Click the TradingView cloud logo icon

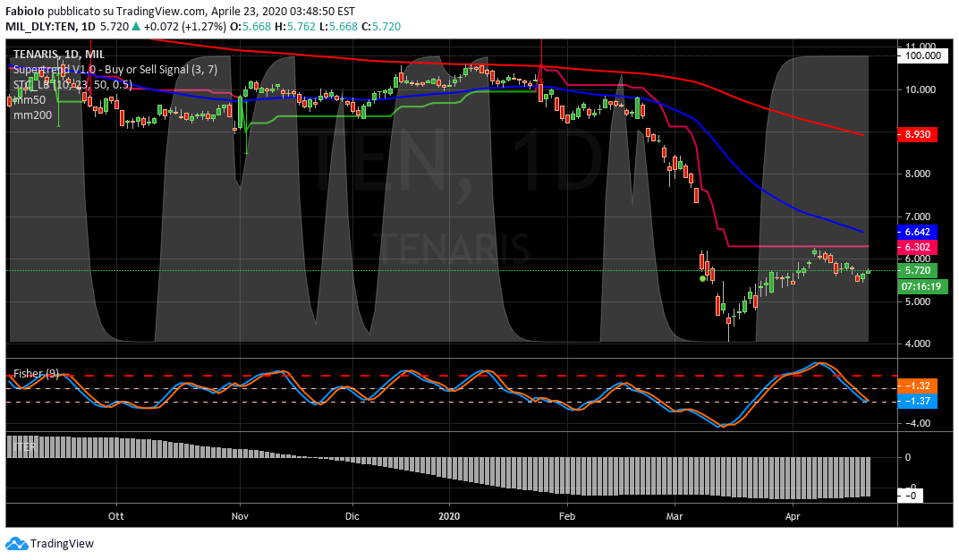tap(16, 543)
